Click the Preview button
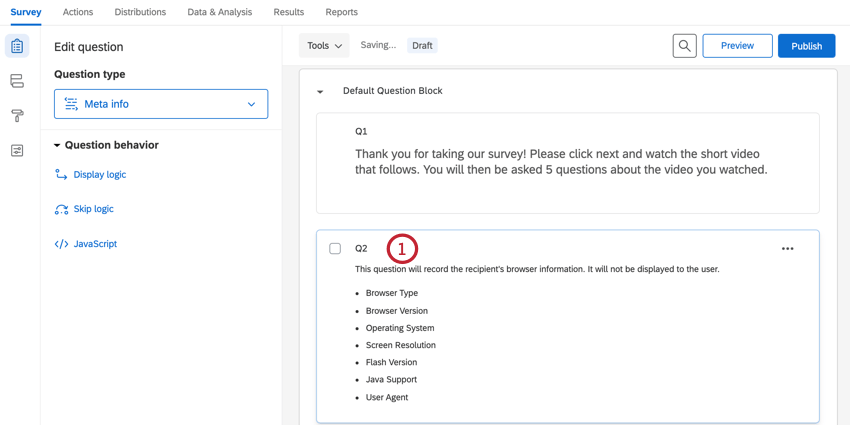This screenshot has height=425, width=850. click(x=737, y=46)
